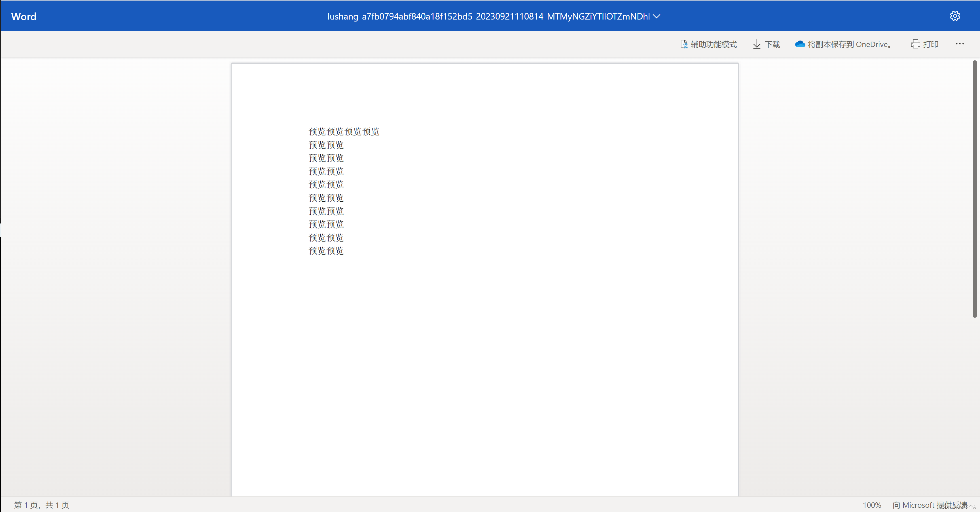
Task: Open the settings gear icon
Action: [x=954, y=16]
